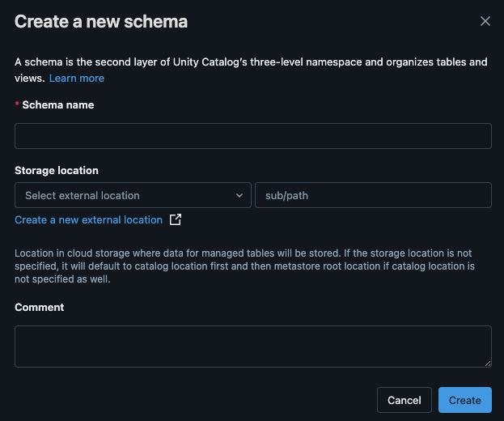The width and height of the screenshot is (504, 421).
Task: Click 'Select external location' placeholder text
Action: 83,196
